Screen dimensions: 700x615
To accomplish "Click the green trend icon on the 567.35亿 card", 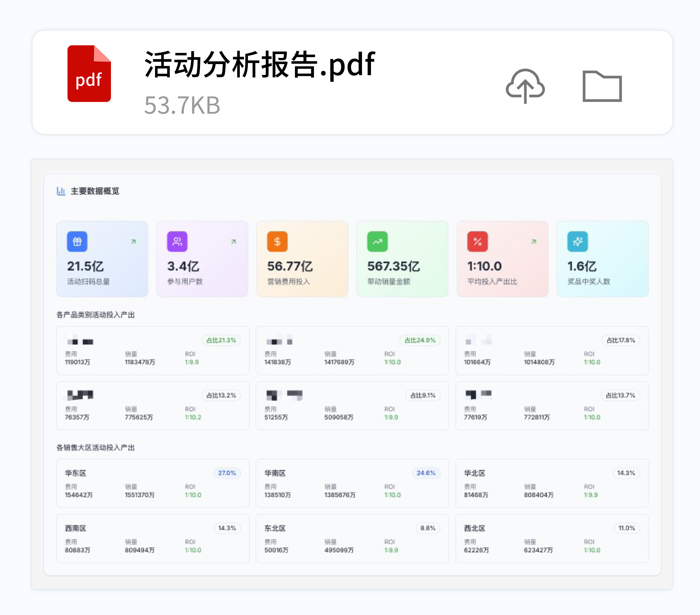I will coord(377,241).
